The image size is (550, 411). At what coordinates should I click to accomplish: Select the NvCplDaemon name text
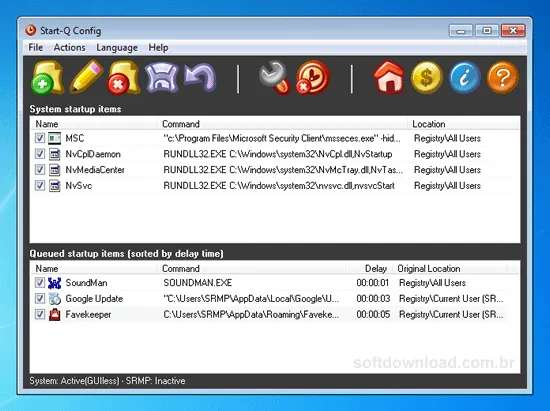coord(93,154)
